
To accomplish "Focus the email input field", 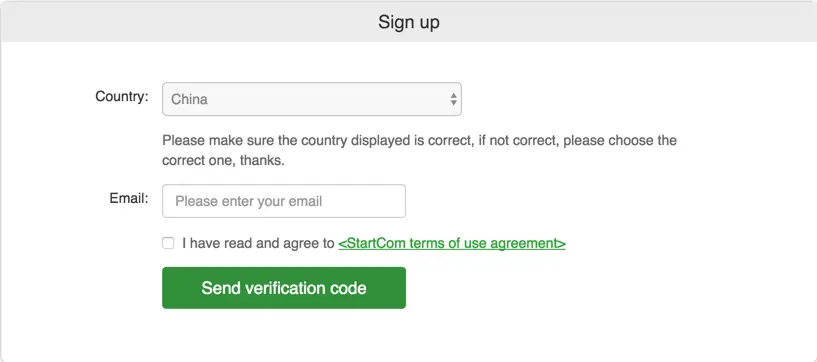I will coord(284,201).
